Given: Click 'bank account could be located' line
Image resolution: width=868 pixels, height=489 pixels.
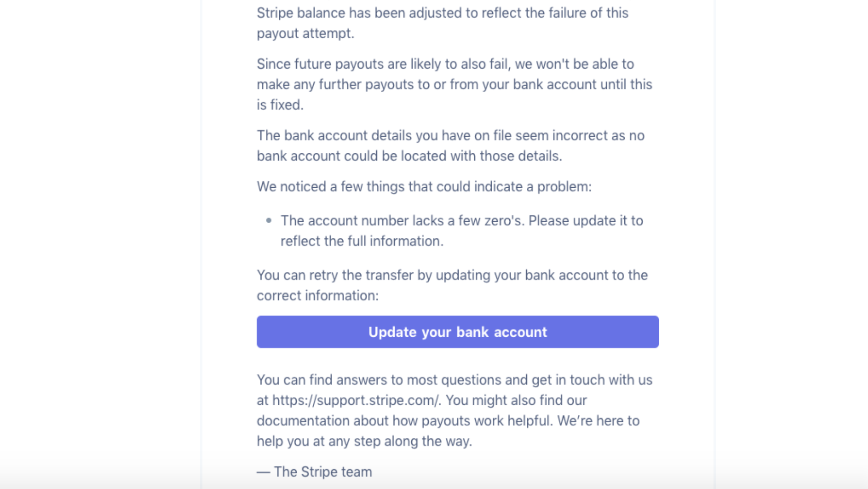Looking at the screenshot, I should (x=409, y=156).
